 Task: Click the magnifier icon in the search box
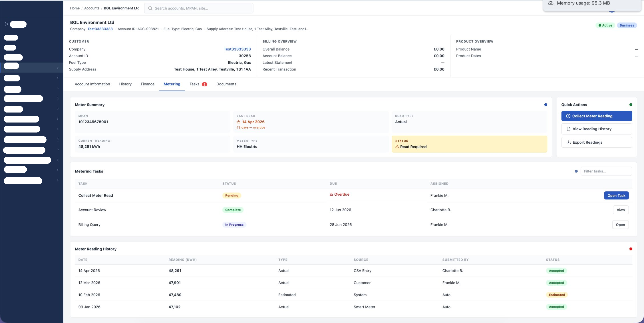point(150,8)
